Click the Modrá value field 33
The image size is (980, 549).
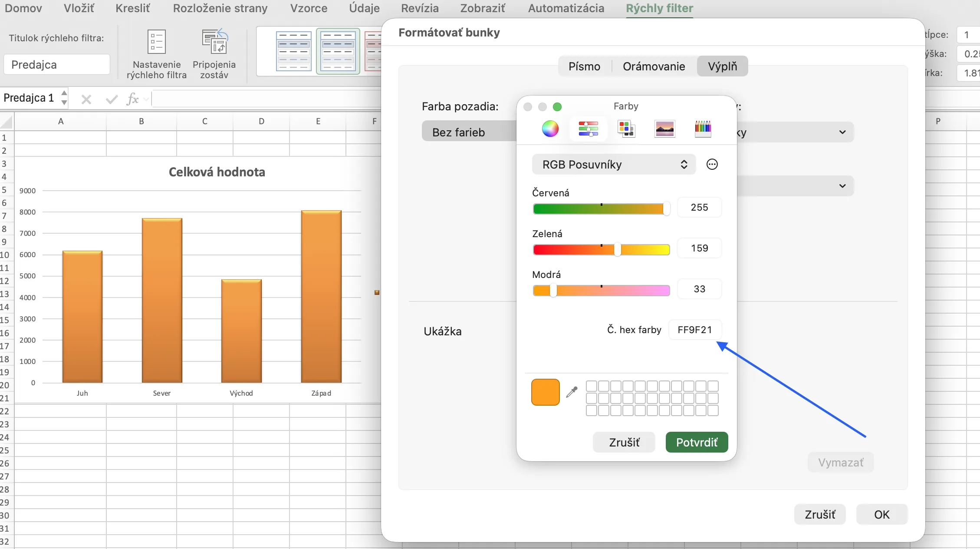(x=699, y=289)
